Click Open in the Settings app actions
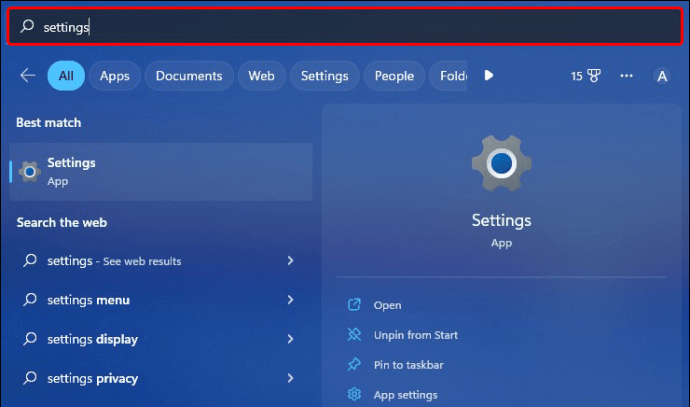This screenshot has height=407, width=690. pos(387,306)
